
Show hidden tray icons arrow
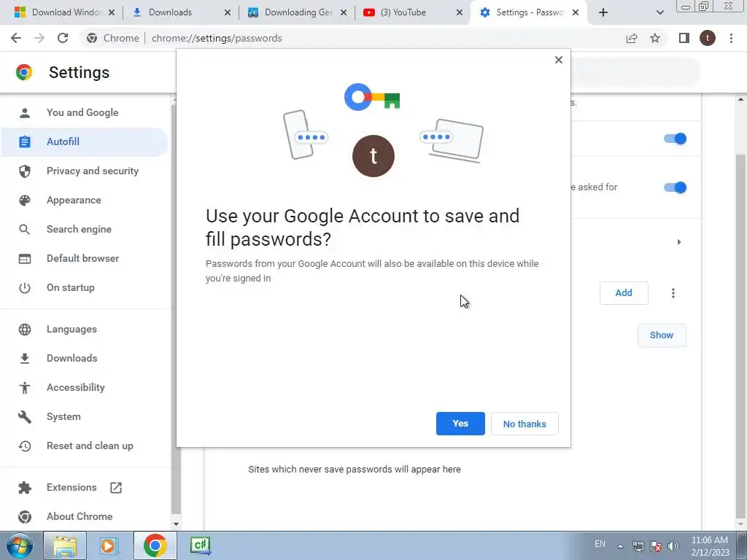[620, 547]
